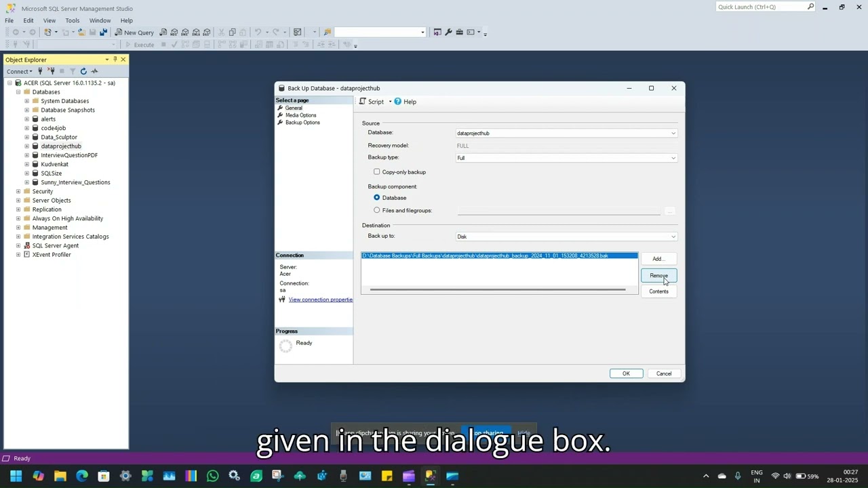
Task: Click the Contents button
Action: [x=658, y=291]
